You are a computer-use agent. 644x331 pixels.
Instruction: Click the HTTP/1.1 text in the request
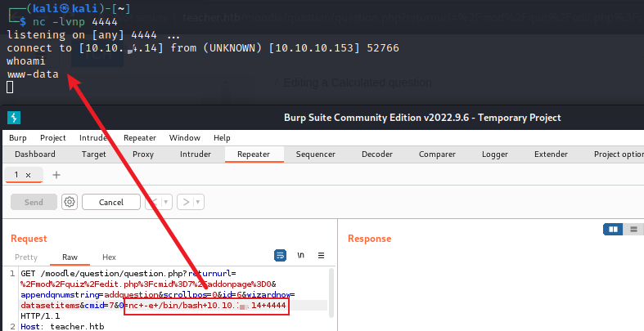click(40, 315)
